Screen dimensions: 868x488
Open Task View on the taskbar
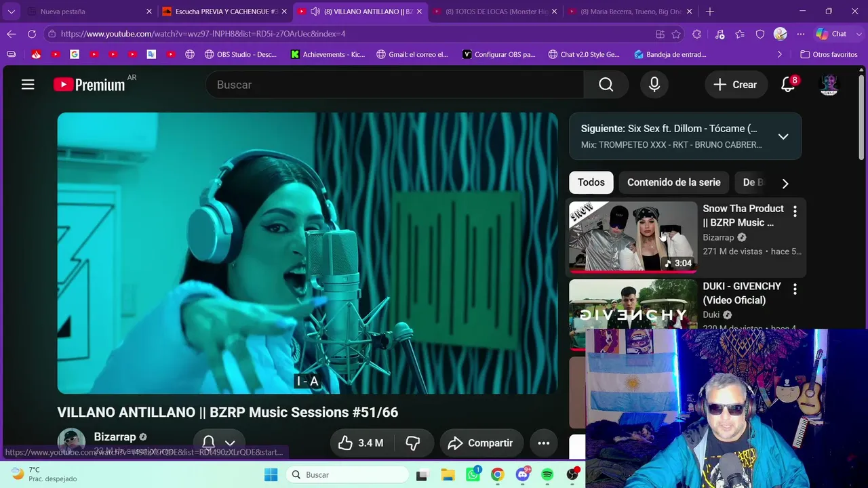point(422,474)
